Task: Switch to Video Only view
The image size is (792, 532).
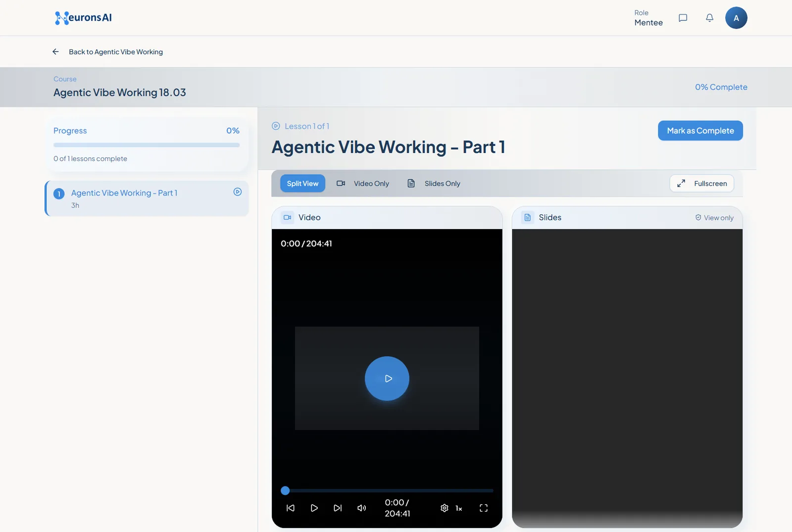Action: pyautogui.click(x=363, y=183)
